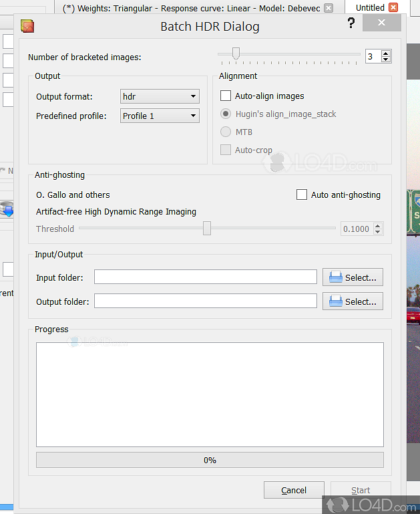Click the Output folder Select button
The image size is (420, 514).
click(x=353, y=301)
